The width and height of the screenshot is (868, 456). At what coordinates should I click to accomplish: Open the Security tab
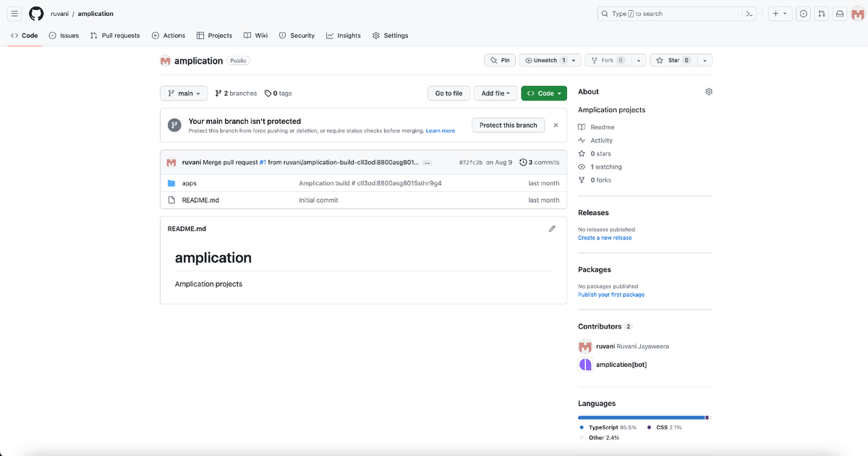[297, 35]
